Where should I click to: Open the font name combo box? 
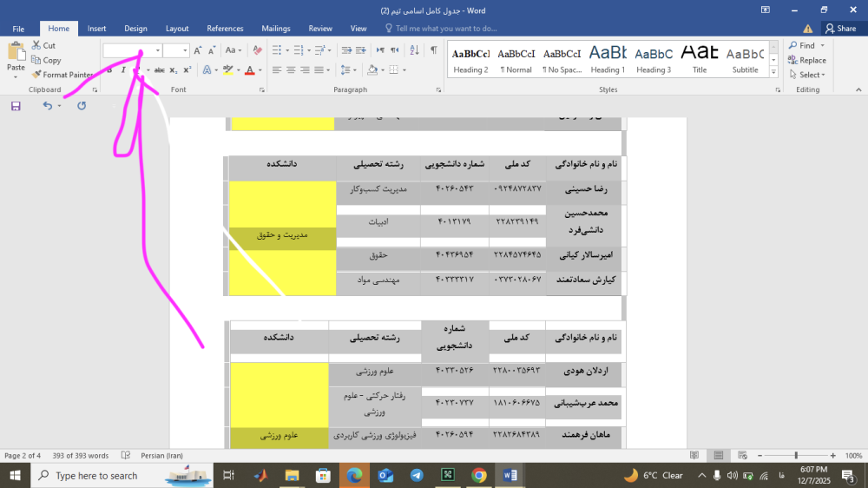(132, 50)
